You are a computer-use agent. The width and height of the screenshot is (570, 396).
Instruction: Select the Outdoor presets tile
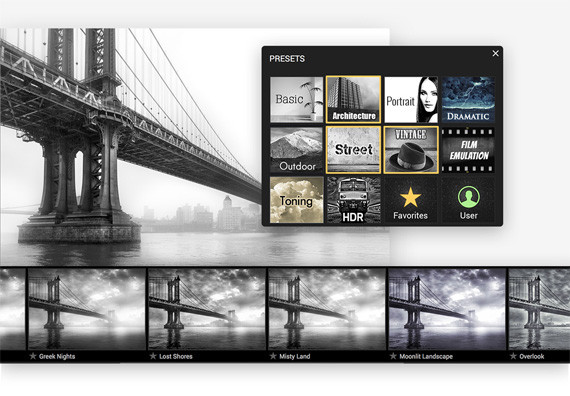296,149
